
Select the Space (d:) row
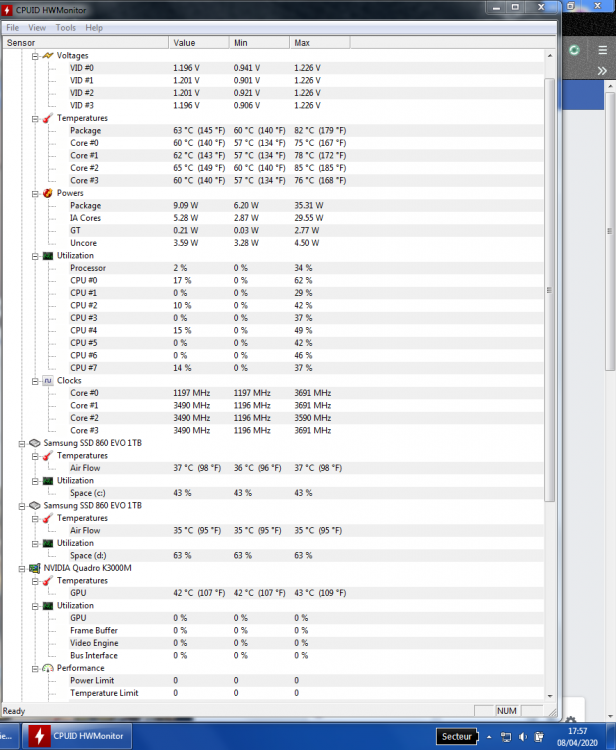point(306,555)
